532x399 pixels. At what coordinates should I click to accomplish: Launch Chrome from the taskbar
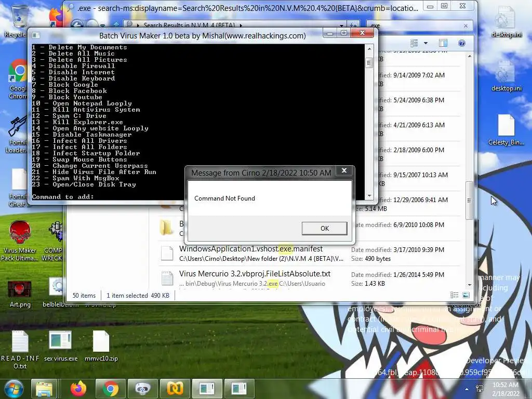click(x=110, y=389)
